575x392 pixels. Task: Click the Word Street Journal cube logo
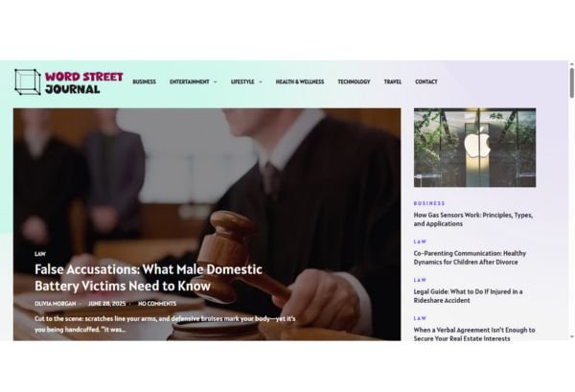pos(28,81)
